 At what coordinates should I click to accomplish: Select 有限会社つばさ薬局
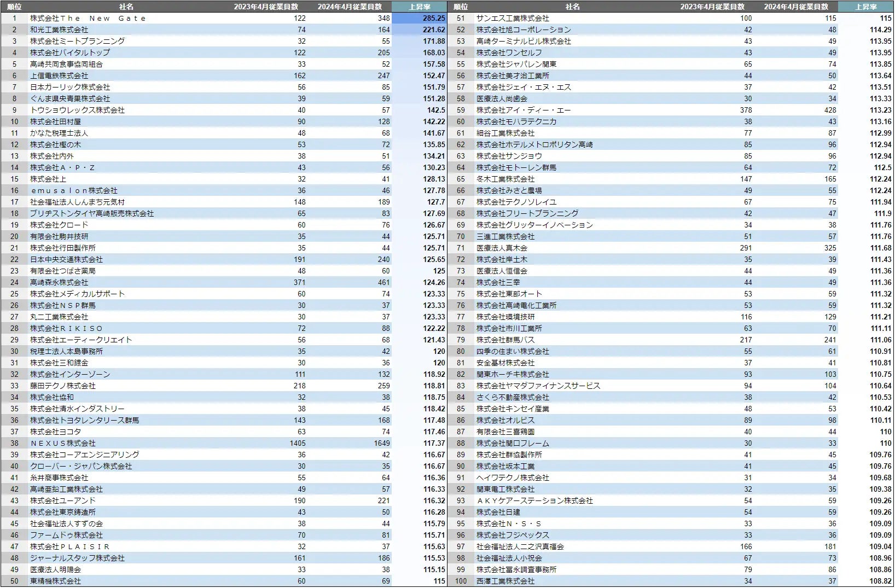point(63,271)
